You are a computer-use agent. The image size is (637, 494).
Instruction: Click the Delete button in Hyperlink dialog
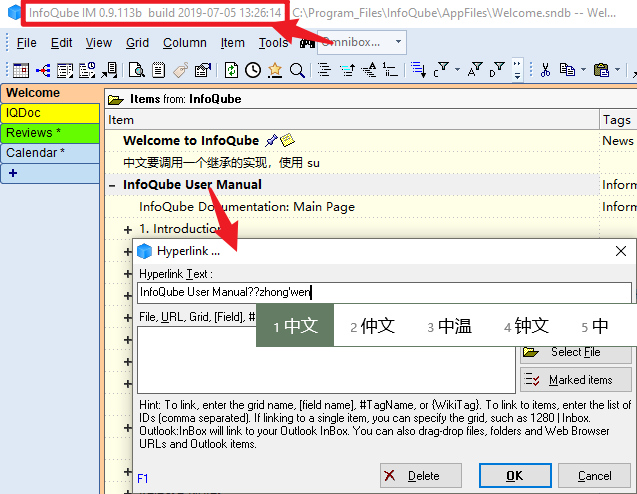421,475
